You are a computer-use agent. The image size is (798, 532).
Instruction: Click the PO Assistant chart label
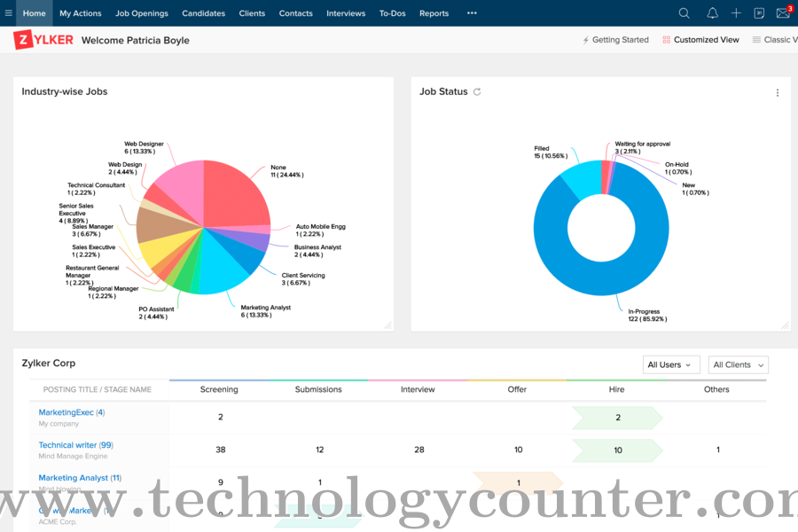coord(156,313)
